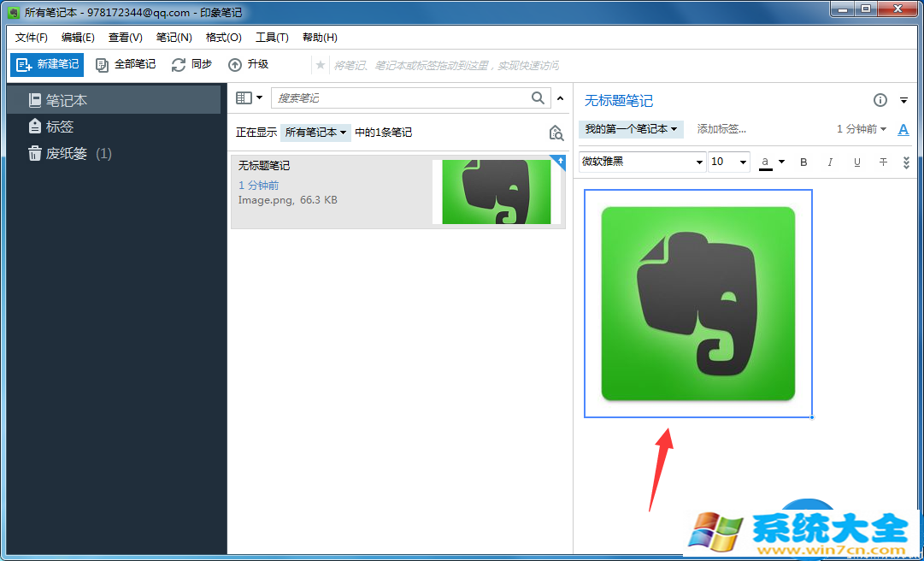Open All Notes (全部笔记) toolbar item

[126, 65]
